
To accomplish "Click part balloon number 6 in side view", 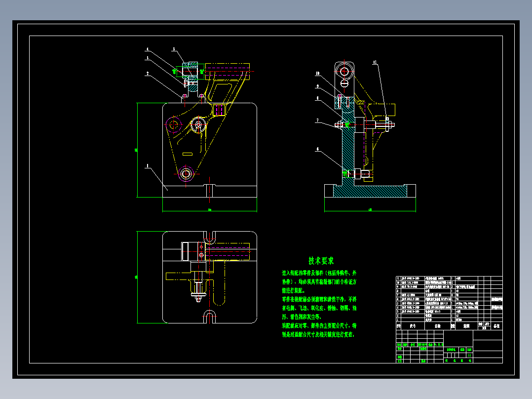I will coord(318,149).
